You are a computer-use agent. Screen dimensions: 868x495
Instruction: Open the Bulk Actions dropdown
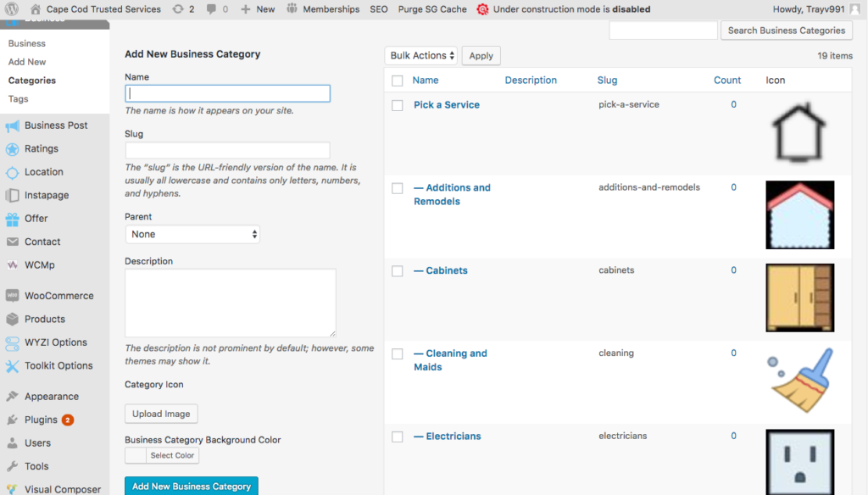(x=420, y=56)
